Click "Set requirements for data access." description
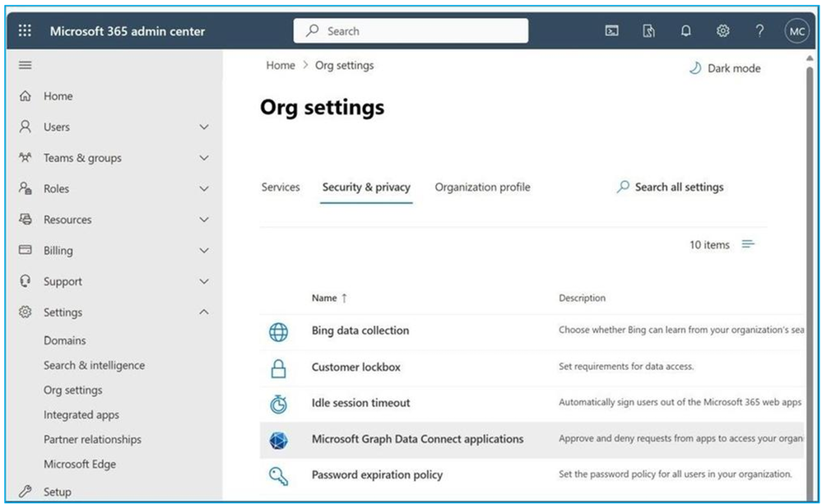Viewport: 822px width, 504px height. [626, 367]
